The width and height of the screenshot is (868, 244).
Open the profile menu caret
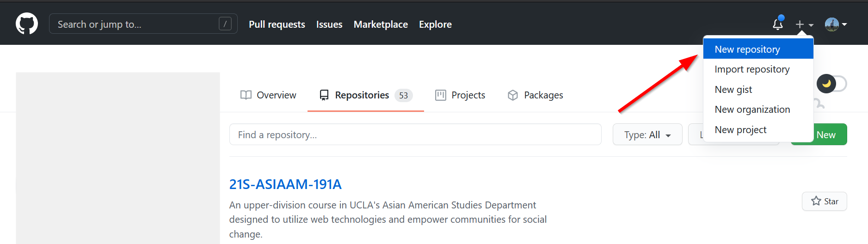[844, 24]
